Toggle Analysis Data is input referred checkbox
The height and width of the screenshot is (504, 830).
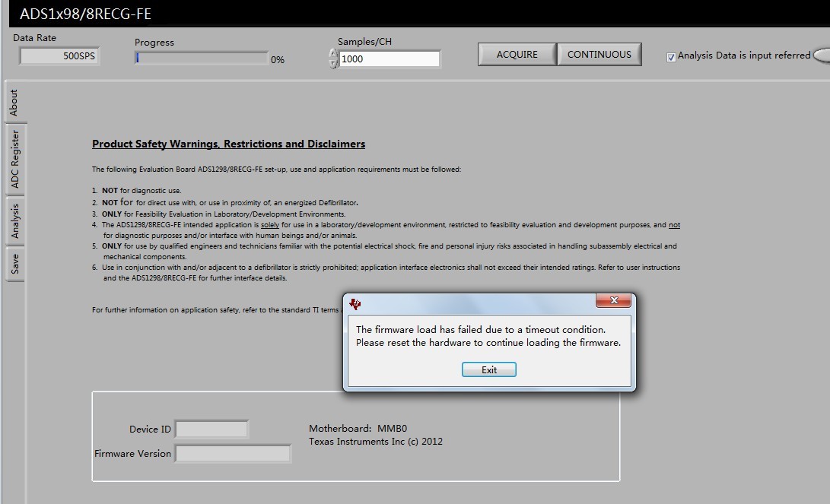pyautogui.click(x=671, y=57)
